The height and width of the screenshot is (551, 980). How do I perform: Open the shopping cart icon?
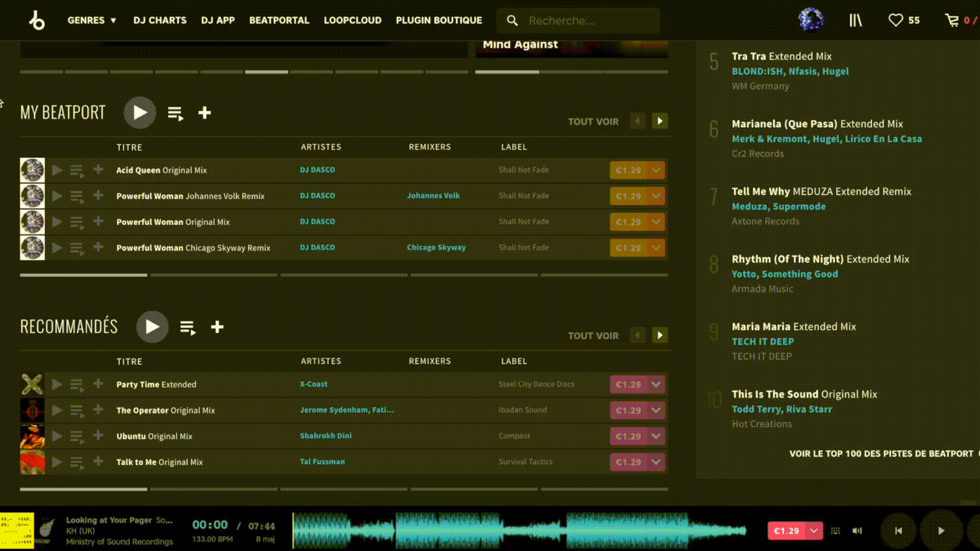click(x=952, y=20)
